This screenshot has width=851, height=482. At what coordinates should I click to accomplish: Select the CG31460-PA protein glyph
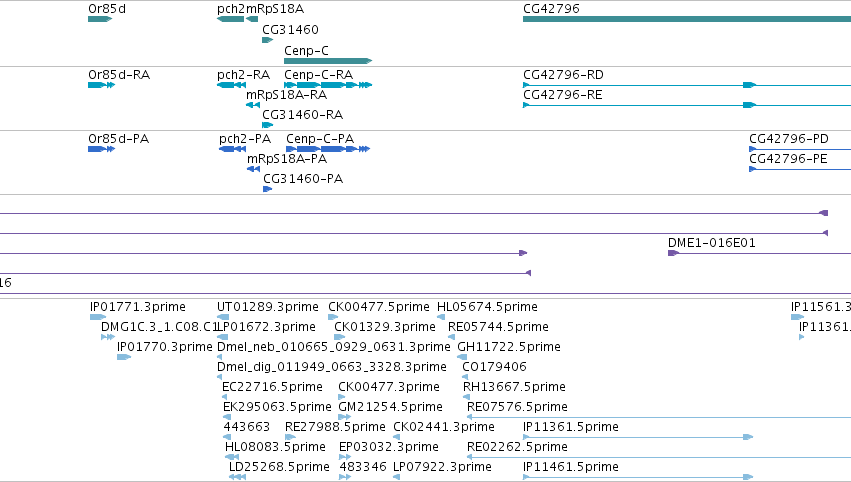pyautogui.click(x=268, y=189)
